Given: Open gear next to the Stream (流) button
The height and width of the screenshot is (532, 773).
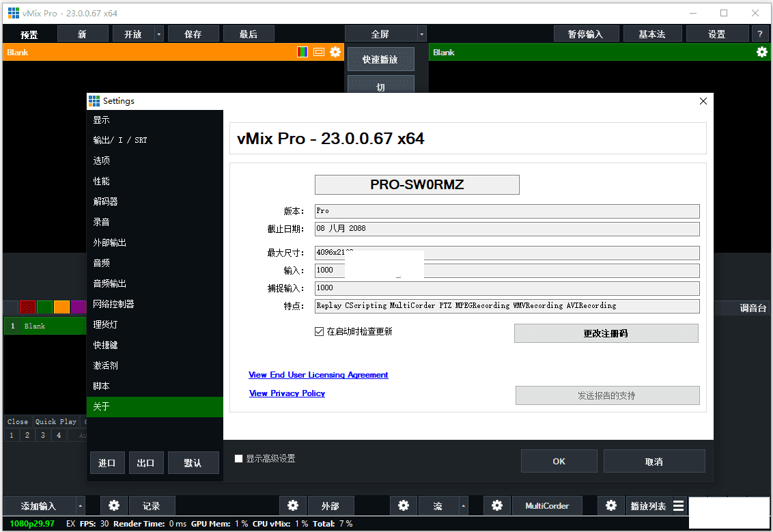Looking at the screenshot, I should pos(404,505).
